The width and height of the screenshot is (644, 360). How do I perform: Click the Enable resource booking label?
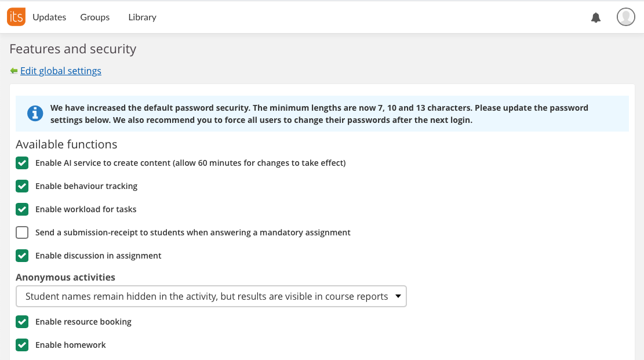(x=83, y=322)
